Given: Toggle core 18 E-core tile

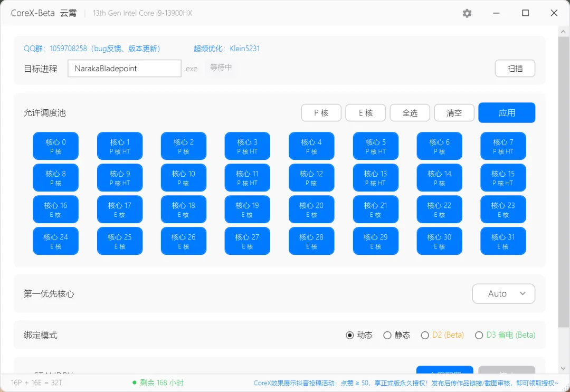Looking at the screenshot, I should 184,209.
